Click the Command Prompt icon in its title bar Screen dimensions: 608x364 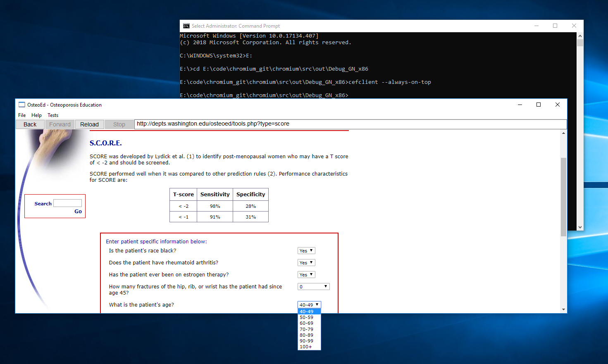(x=186, y=26)
